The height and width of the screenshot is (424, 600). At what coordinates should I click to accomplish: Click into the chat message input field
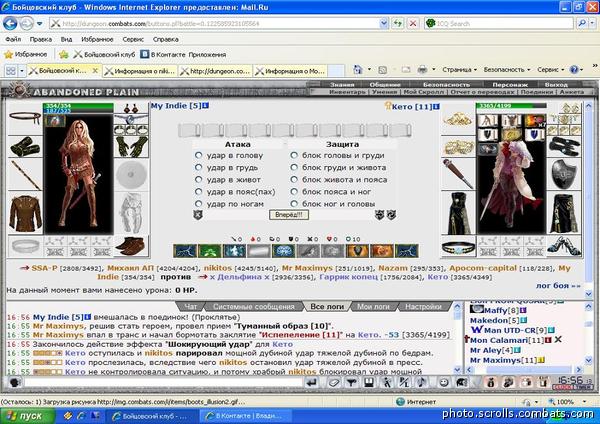pos(163,382)
